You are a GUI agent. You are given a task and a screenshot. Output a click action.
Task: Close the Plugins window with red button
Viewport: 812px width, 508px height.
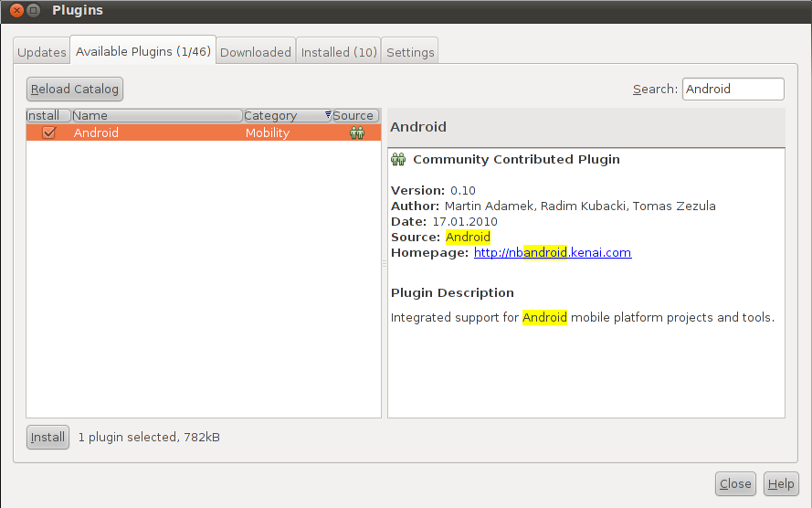click(x=16, y=10)
